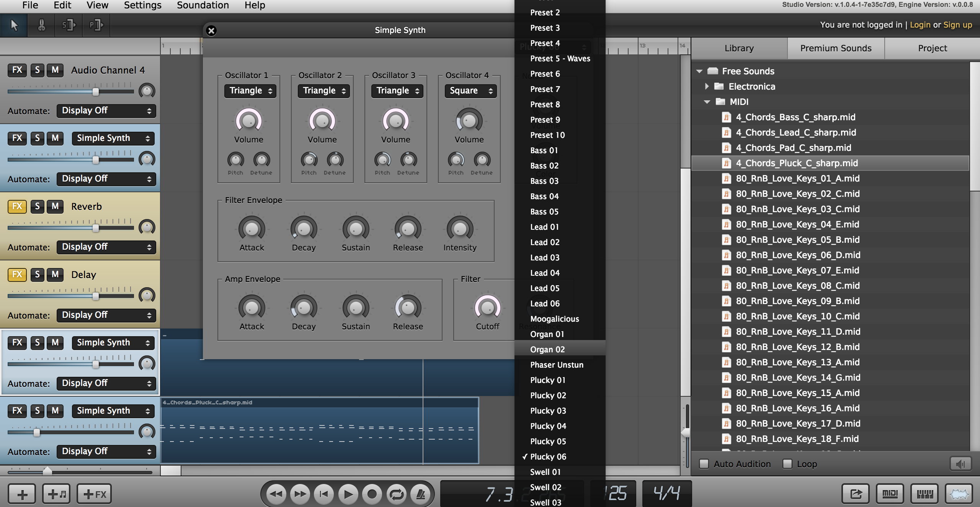980x507 pixels.
Task: Collapse the MIDI folder
Action: (707, 102)
